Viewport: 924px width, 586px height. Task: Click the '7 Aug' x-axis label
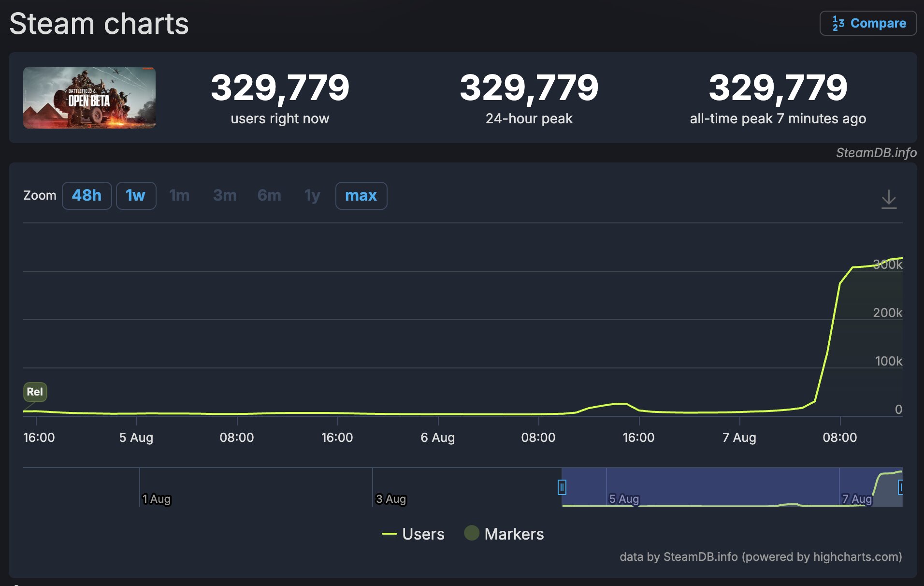[x=739, y=438]
